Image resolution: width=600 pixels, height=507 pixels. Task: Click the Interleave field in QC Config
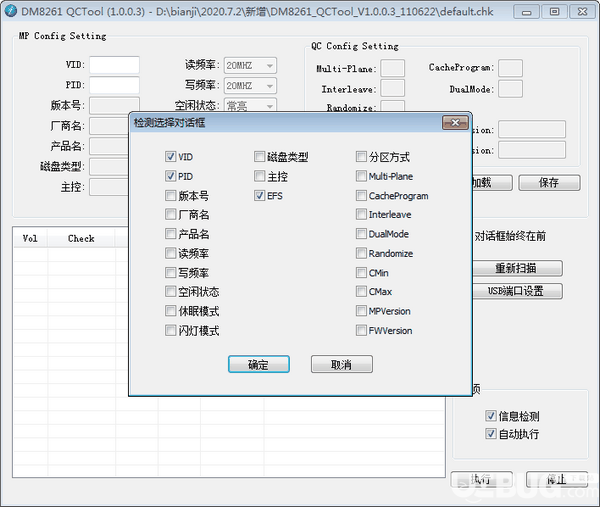point(393,88)
